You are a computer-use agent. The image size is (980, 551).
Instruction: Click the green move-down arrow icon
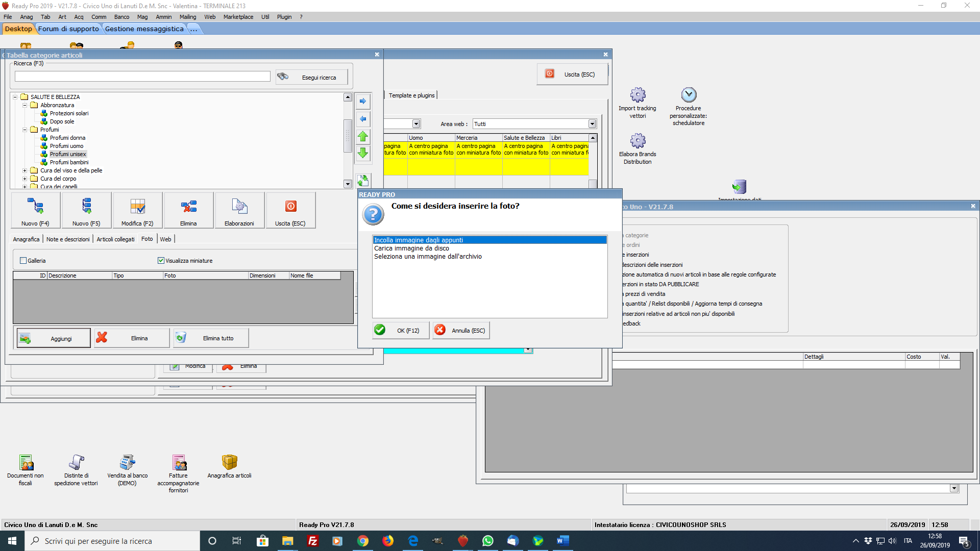(x=363, y=153)
